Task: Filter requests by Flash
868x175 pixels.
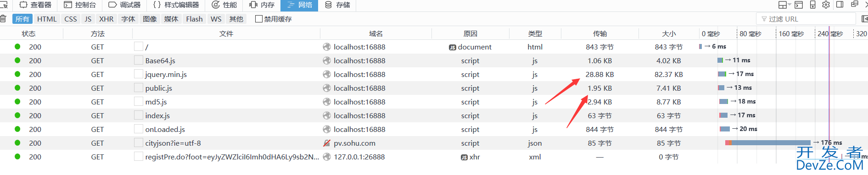Action: click(x=194, y=19)
